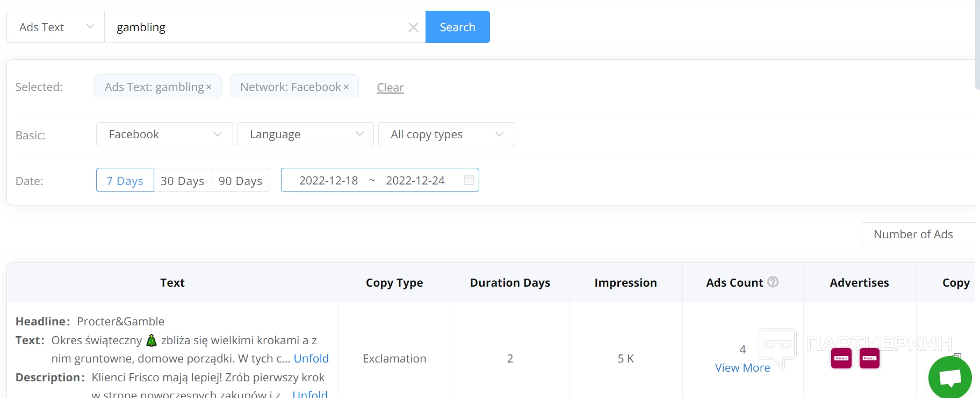Click into the gambling search input field

coord(258,27)
